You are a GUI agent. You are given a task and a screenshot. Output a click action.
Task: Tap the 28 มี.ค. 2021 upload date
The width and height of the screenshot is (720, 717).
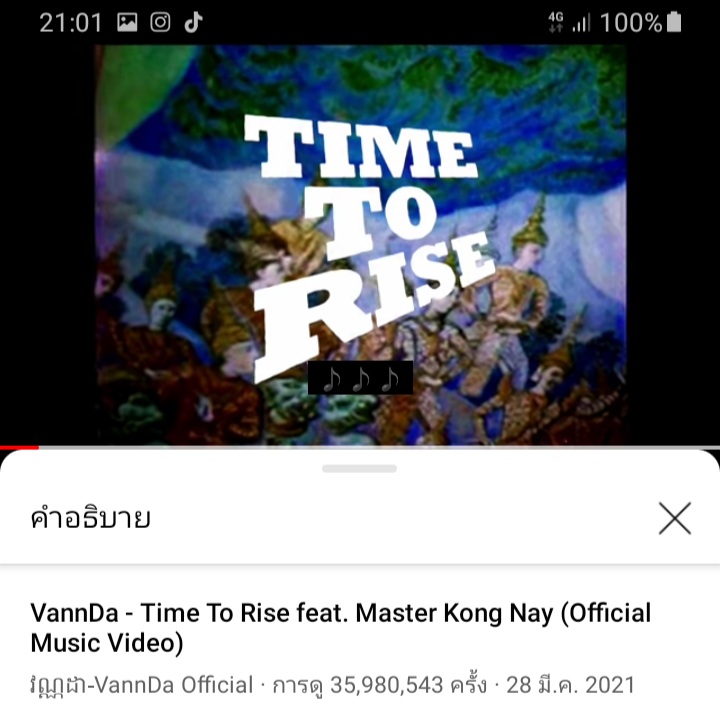(570, 685)
